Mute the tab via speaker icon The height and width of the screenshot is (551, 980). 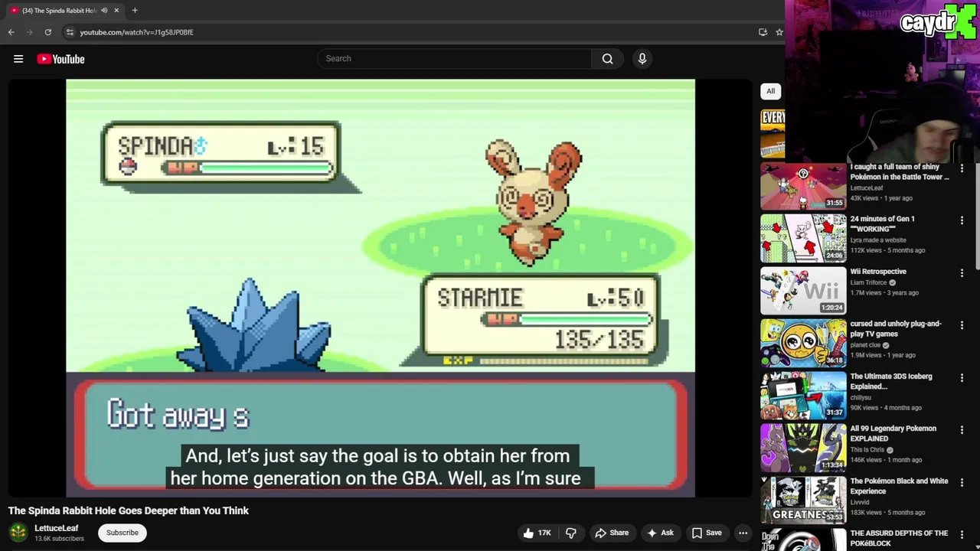(104, 10)
